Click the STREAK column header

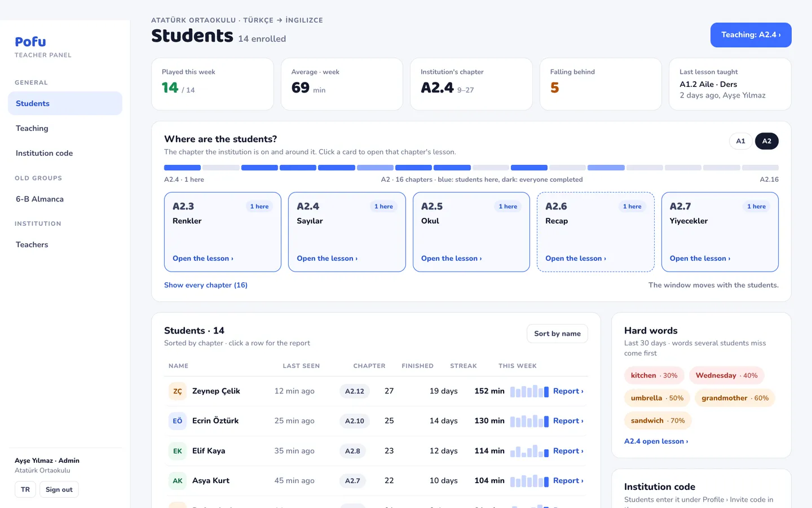pyautogui.click(x=464, y=366)
